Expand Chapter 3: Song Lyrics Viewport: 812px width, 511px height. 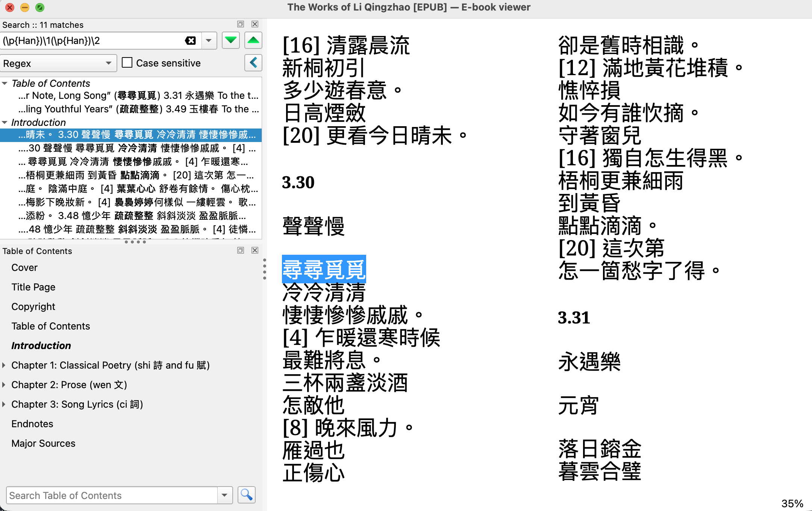click(x=4, y=404)
